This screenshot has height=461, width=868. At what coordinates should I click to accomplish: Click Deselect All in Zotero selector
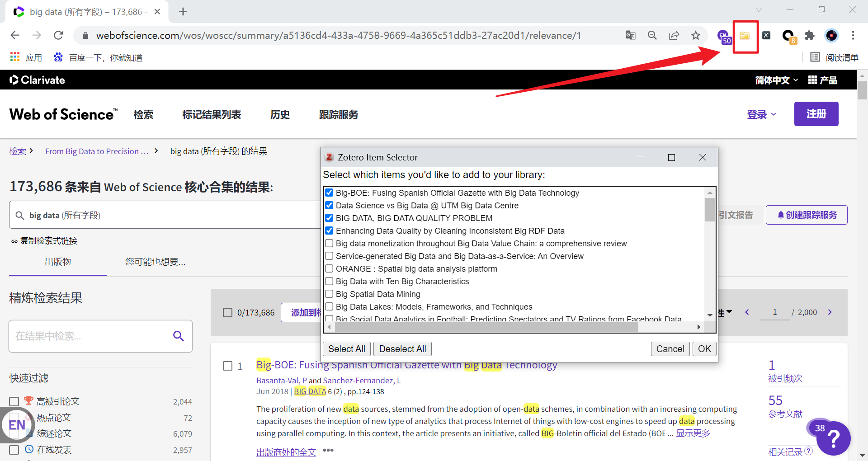[402, 349]
